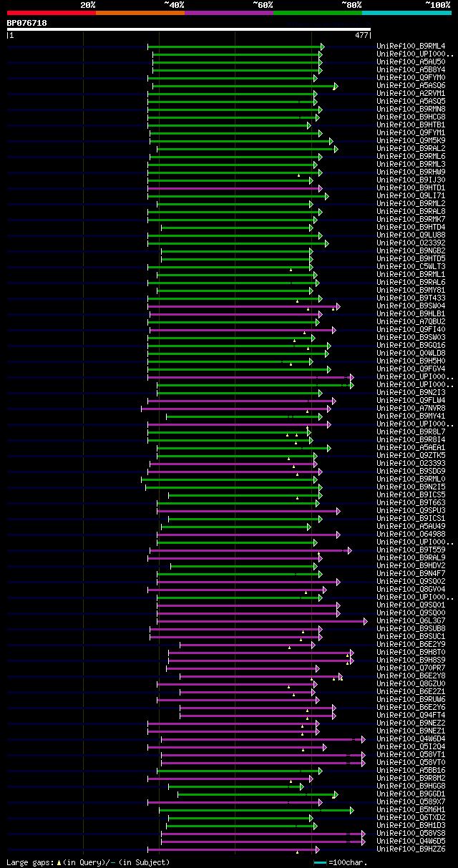Select hit label UniRef100_B9RAL2
The width and height of the screenshot is (458, 868).
pos(411,149)
